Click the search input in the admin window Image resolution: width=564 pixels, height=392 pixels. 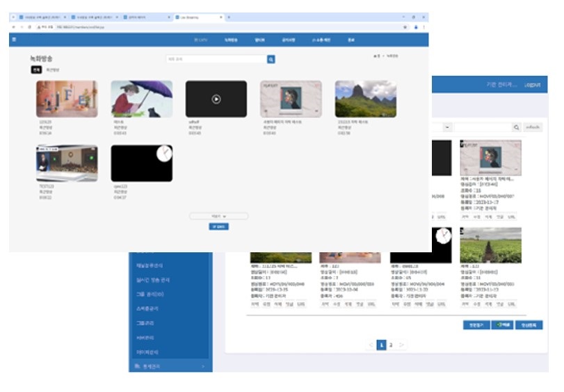point(483,127)
